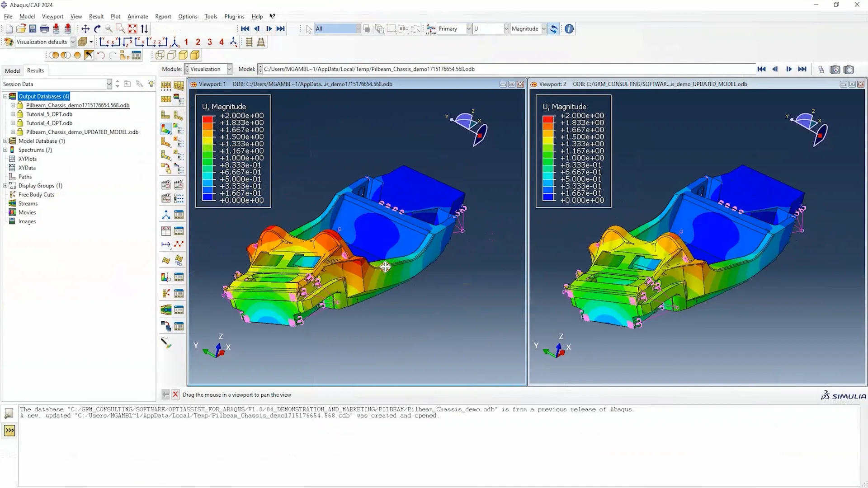This screenshot has width=868, height=488.
Task: Click the Color Code palette icon
Action: (9, 42)
